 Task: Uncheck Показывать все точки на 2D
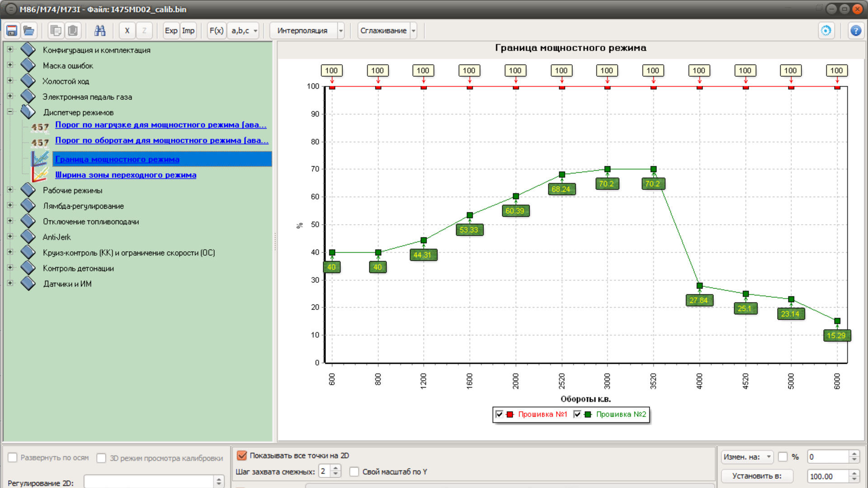pyautogui.click(x=242, y=455)
